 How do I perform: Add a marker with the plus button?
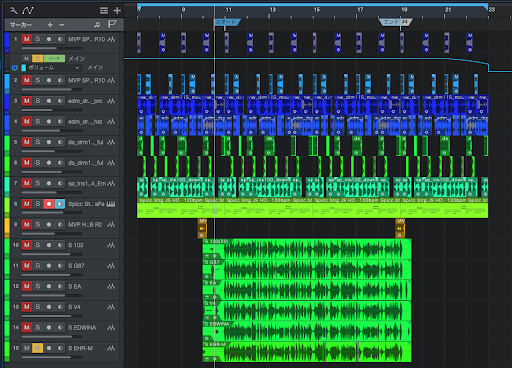pos(50,25)
